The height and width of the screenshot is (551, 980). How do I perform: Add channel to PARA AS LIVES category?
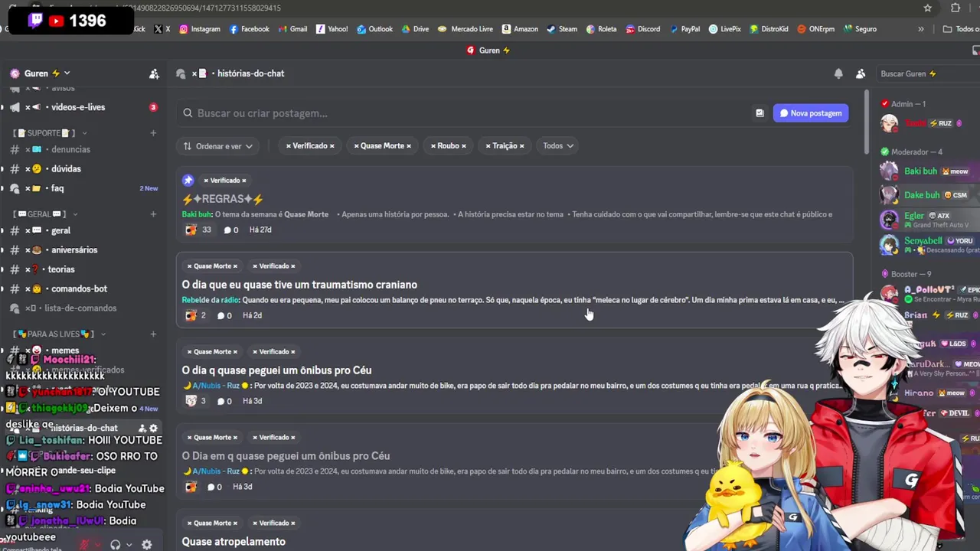pyautogui.click(x=153, y=334)
